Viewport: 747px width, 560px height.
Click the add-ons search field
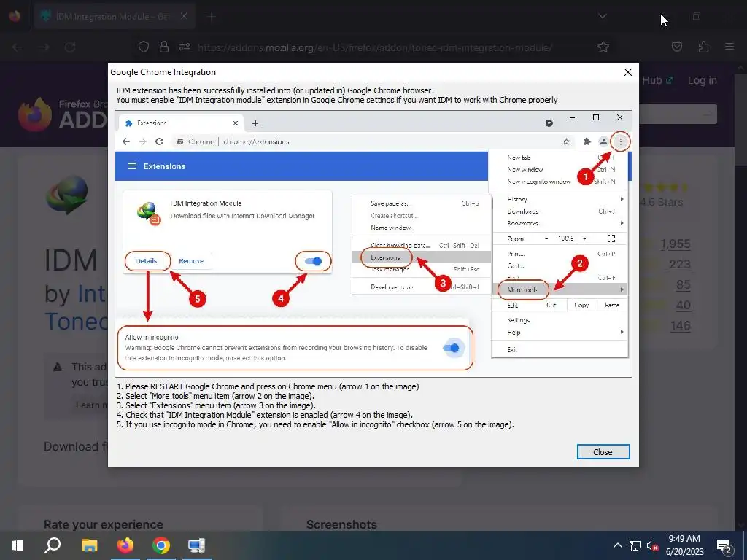coord(678,114)
